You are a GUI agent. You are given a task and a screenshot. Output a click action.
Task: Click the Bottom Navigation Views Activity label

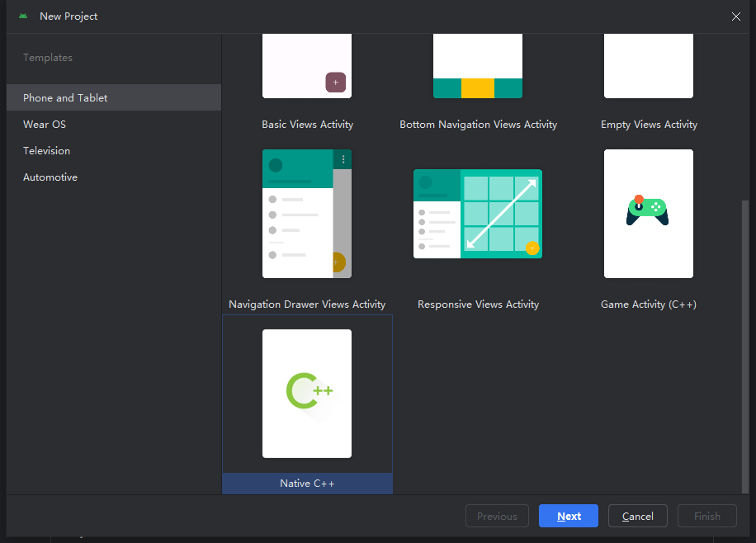pyautogui.click(x=479, y=125)
